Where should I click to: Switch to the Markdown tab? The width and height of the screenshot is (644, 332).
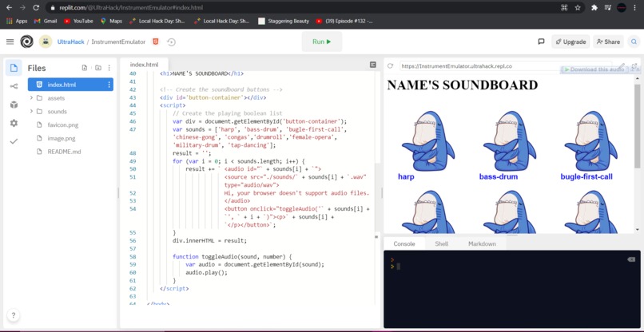482,243
